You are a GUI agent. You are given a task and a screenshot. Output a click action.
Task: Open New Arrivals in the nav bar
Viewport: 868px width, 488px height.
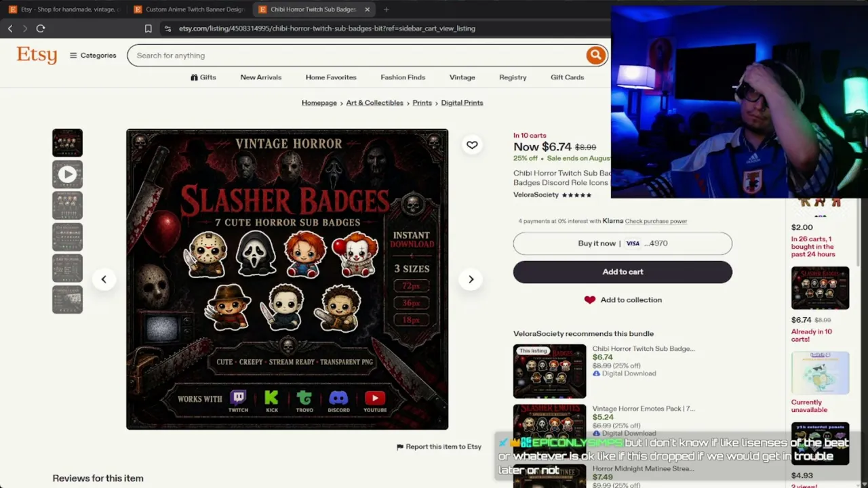(260, 77)
